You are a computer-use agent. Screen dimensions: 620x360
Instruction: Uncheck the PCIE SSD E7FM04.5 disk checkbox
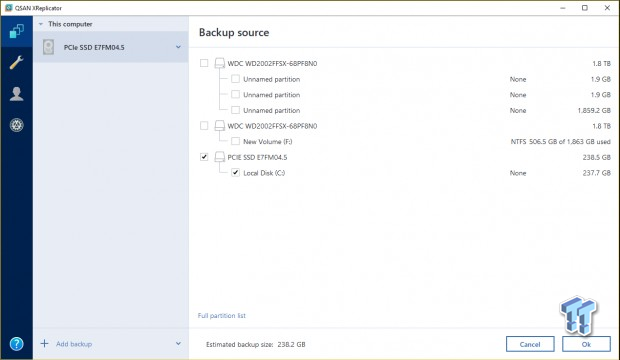coord(204,157)
